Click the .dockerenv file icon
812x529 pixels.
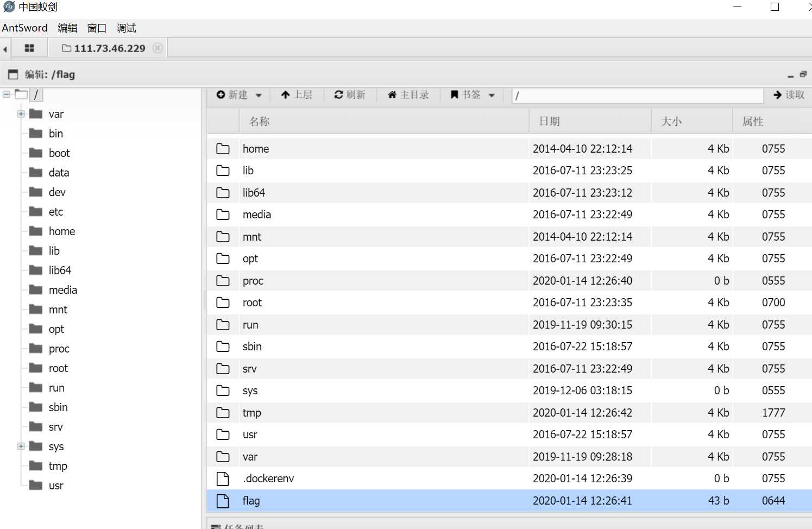223,478
